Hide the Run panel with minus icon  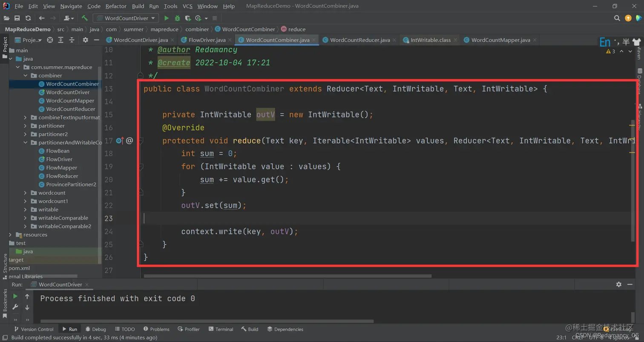pyautogui.click(x=631, y=284)
